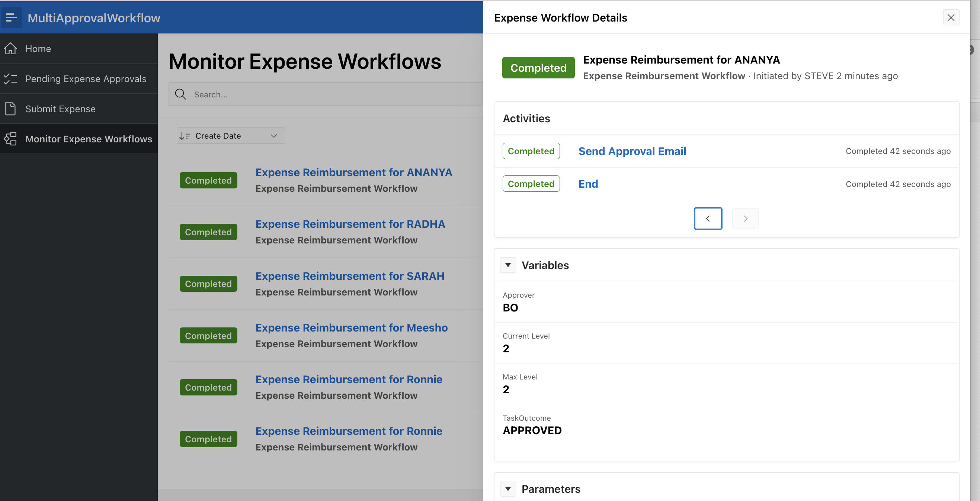Click the magnifying glass search icon
Viewport: 980px width, 501px height.
pos(180,94)
